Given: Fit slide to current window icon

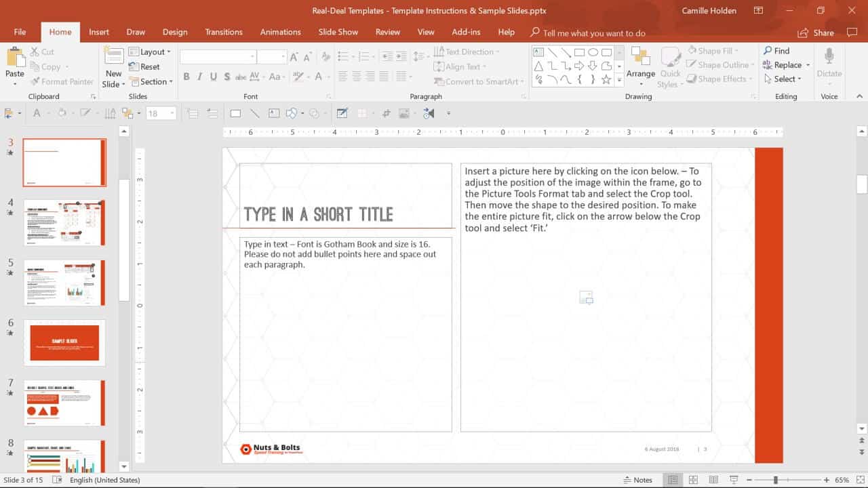Looking at the screenshot, I should 859,480.
